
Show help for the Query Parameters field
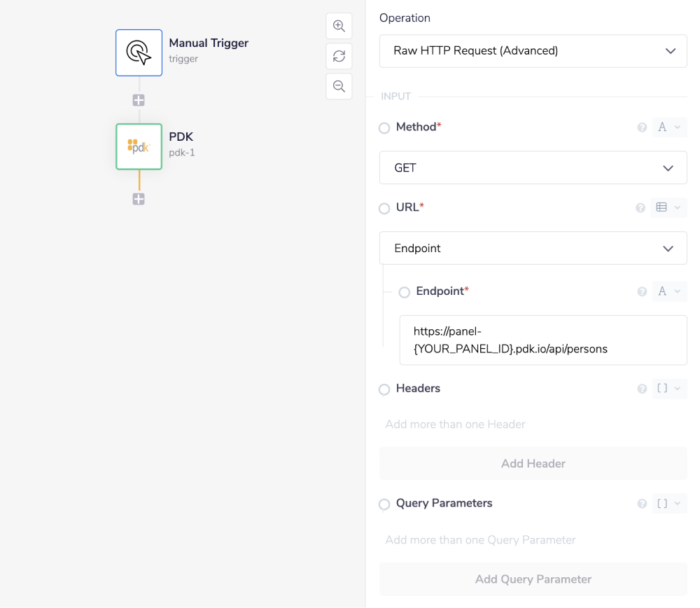coord(641,504)
